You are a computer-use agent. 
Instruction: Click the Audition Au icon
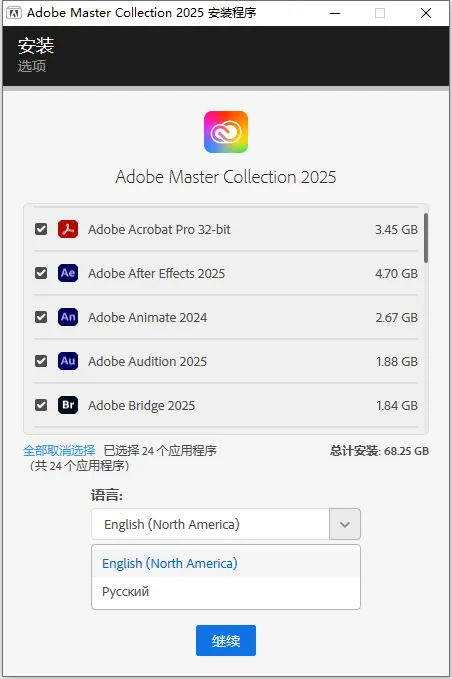tap(68, 361)
